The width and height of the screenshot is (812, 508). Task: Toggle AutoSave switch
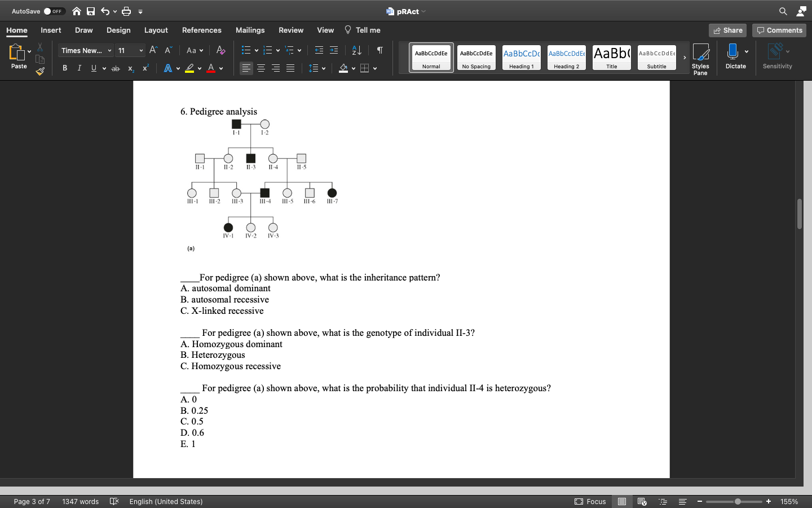(54, 11)
